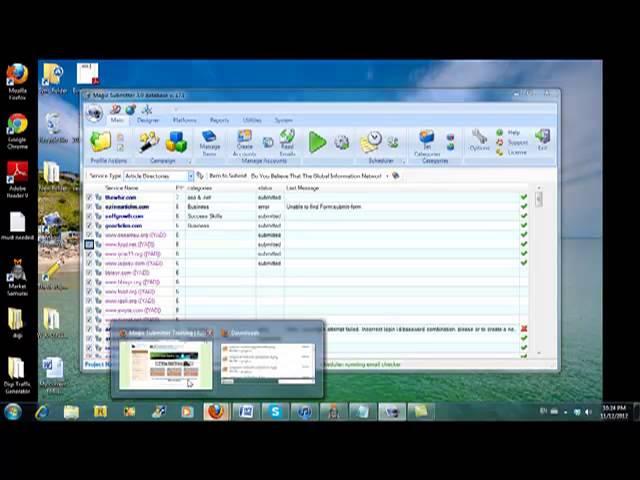Image resolution: width=640 pixels, height=480 pixels.
Task: Open the Reports ribbon tab
Action: 219,120
